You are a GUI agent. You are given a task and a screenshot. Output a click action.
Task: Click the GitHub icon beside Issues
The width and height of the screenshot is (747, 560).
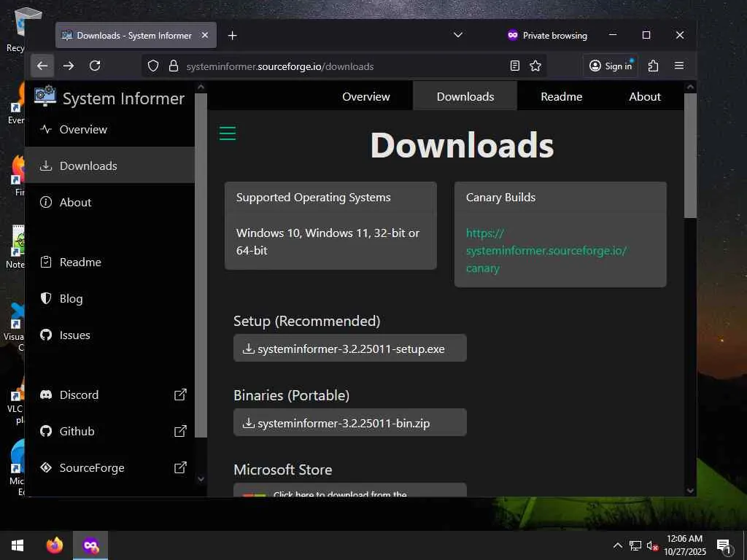(x=46, y=335)
